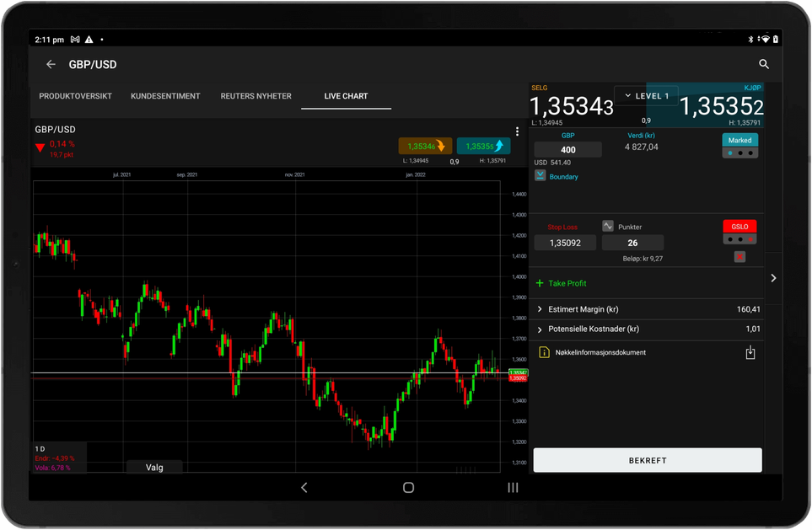Click the blue buy price badge on the chart
The image size is (812, 530).
(x=483, y=146)
